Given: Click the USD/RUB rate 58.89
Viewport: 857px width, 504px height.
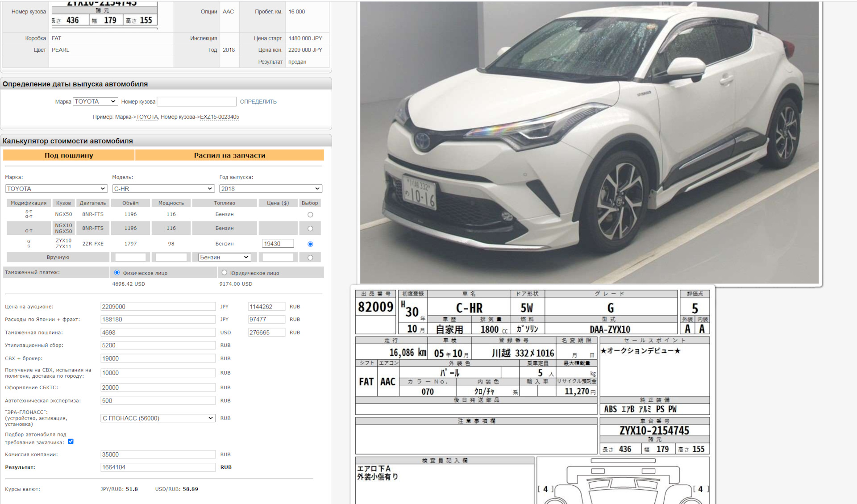Looking at the screenshot, I should (190, 489).
